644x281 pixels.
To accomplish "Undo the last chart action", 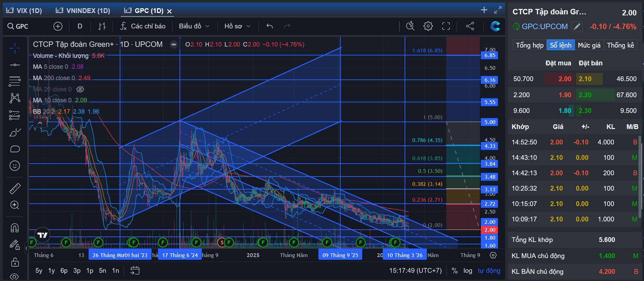I will tap(270, 26).
